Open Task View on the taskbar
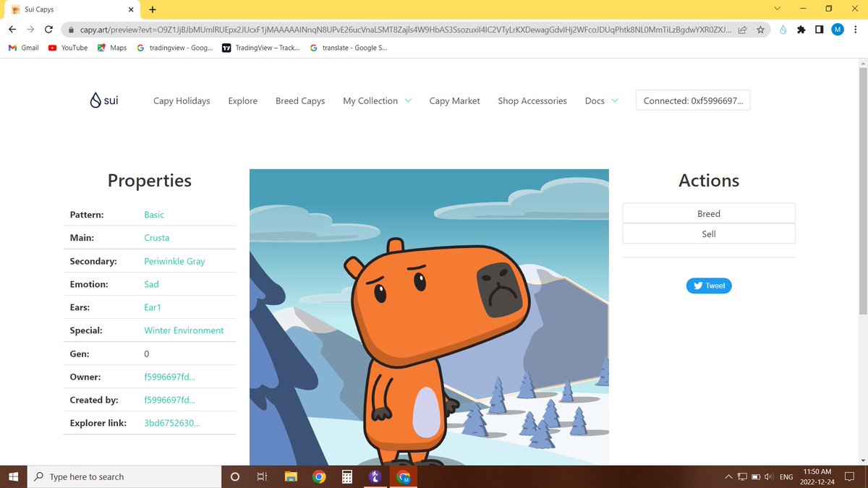 click(x=263, y=477)
